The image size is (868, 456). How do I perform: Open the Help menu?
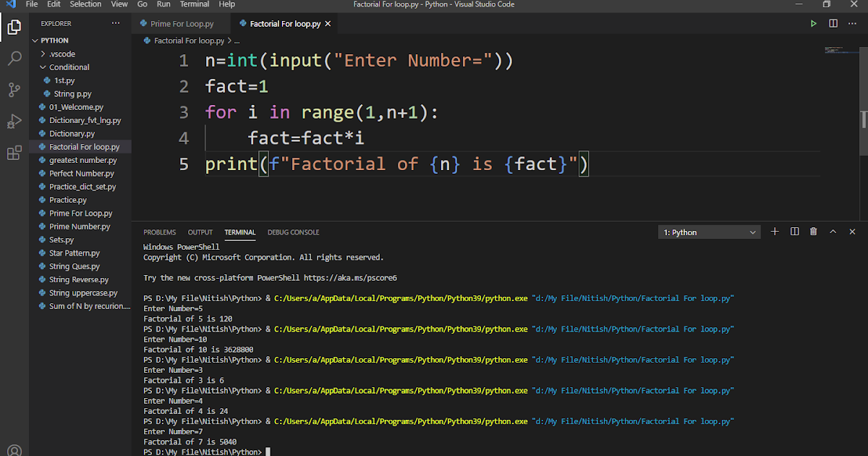pos(227,4)
